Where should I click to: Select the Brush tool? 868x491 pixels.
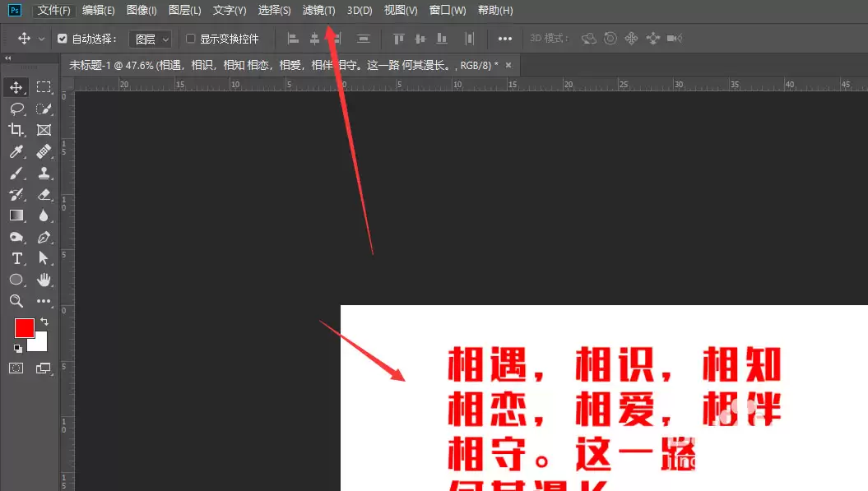pos(16,174)
